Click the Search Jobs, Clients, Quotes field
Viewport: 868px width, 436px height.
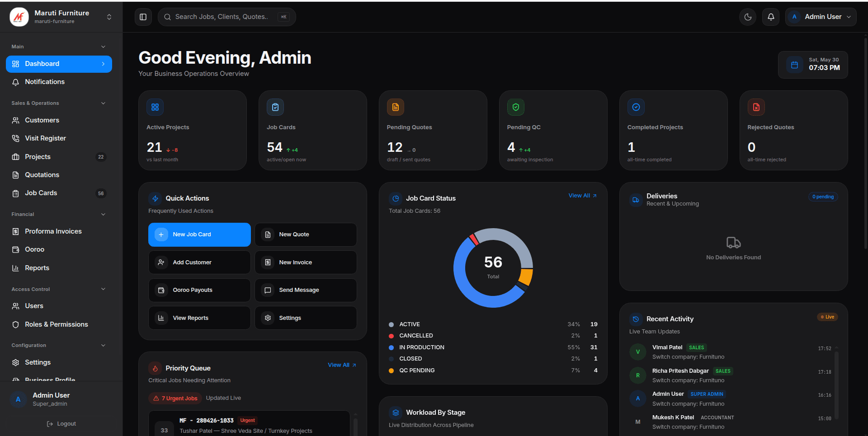[x=226, y=17]
